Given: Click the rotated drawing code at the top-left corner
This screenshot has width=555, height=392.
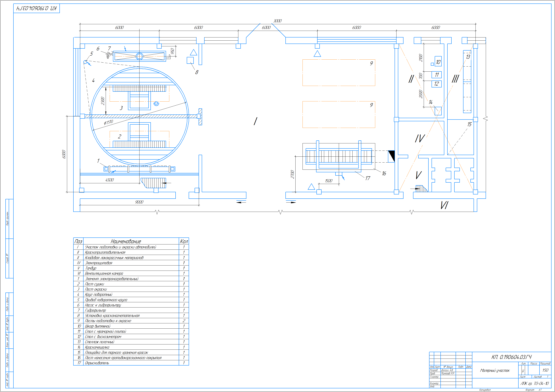Looking at the screenshot, I should coord(36,9).
